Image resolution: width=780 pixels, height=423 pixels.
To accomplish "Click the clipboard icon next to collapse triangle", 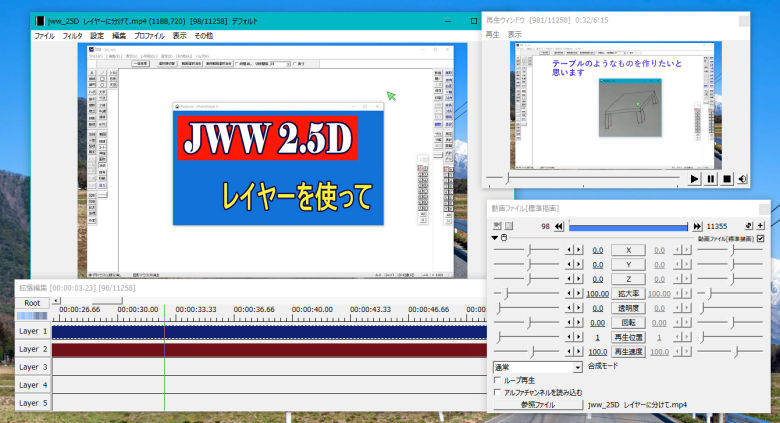I will pos(504,238).
